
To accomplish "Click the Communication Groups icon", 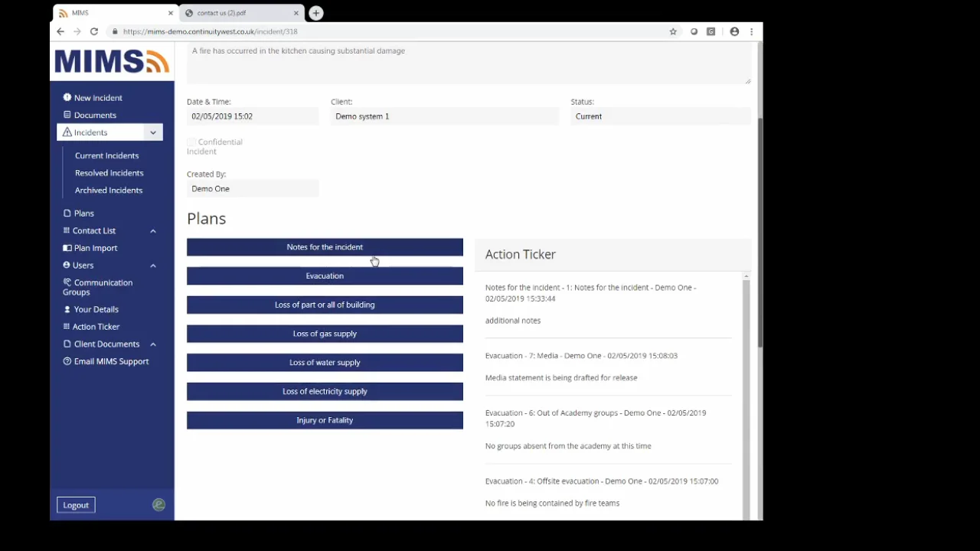I will coord(67,282).
